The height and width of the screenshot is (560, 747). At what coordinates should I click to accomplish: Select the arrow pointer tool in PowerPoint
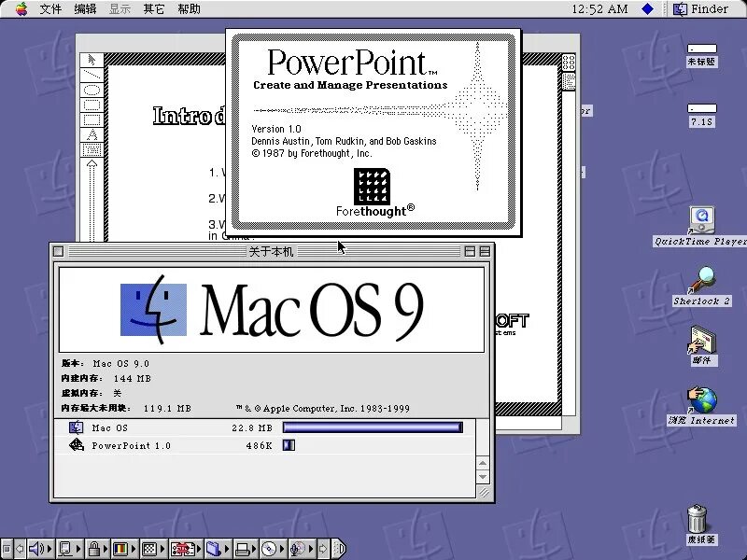point(92,60)
